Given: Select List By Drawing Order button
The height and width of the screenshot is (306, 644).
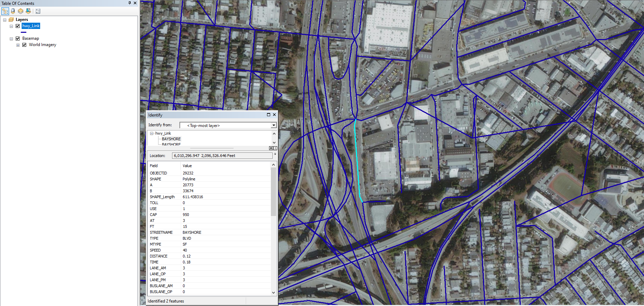Looking at the screenshot, I should (x=5, y=11).
